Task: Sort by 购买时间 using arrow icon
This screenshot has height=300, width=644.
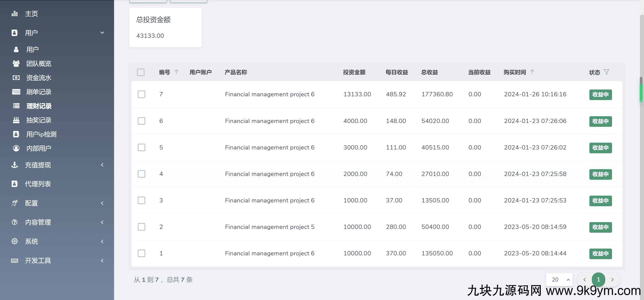Action: point(532,72)
